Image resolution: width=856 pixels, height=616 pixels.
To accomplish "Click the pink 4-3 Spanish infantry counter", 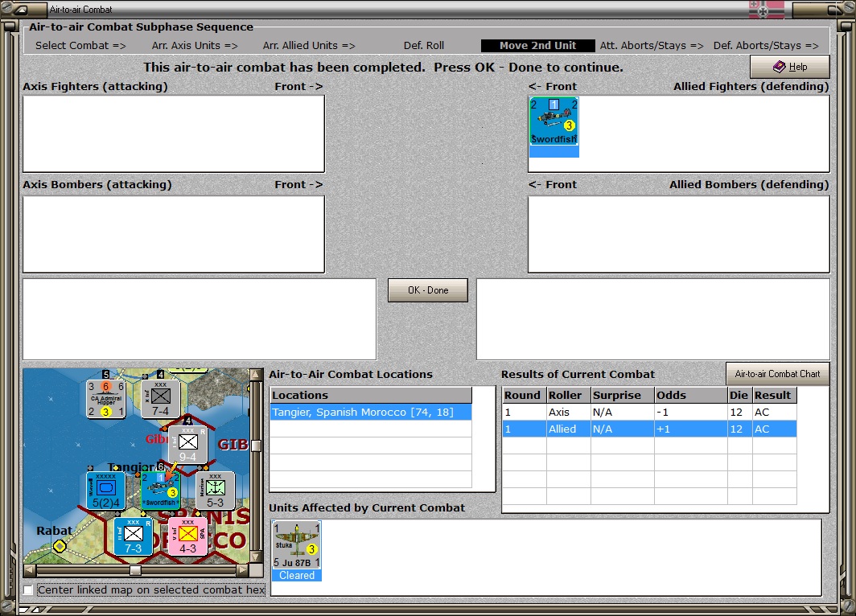I will click(187, 536).
